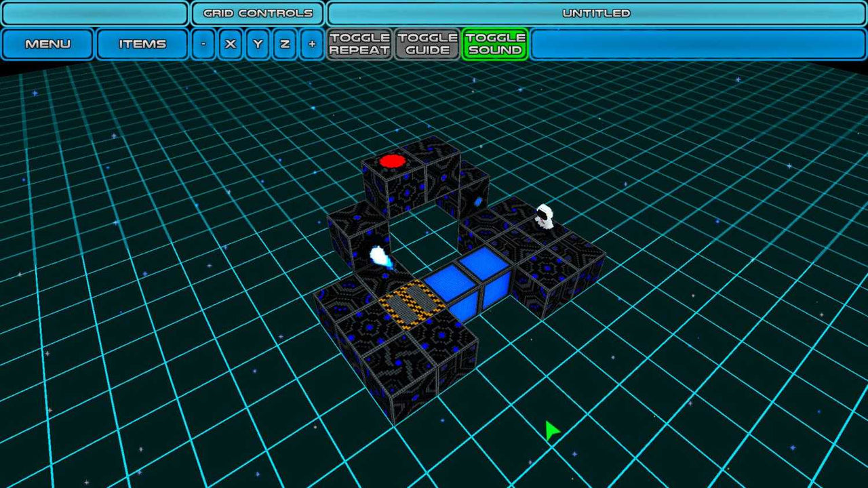This screenshot has height=488, width=868.
Task: Disable sound with the Toggle Sound button
Action: [x=495, y=43]
